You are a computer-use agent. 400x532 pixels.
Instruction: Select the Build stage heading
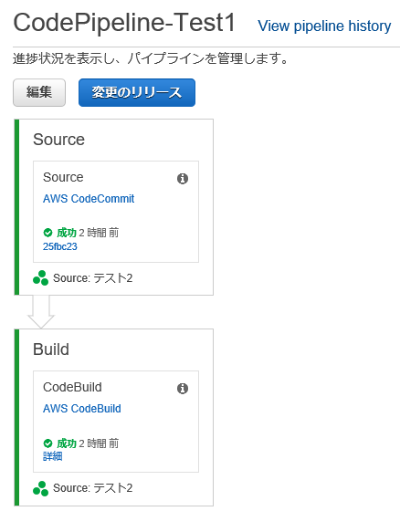pos(51,349)
